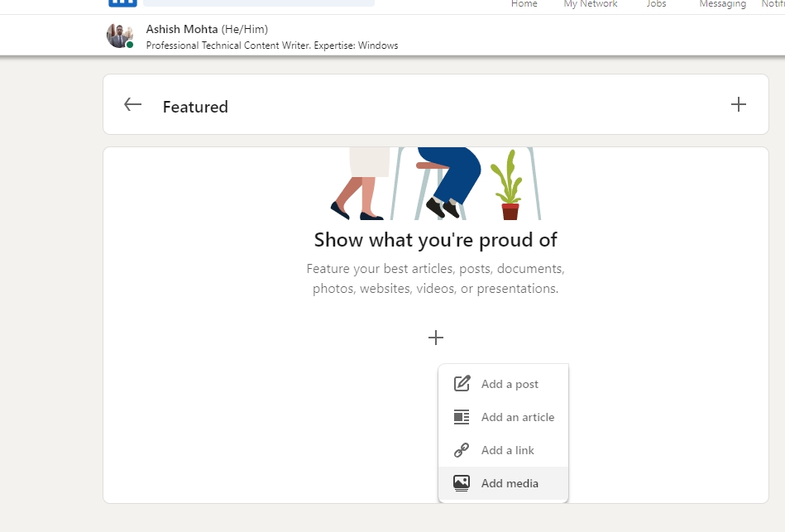Click the chain link icon for Add a link
Screen dimensions: 785x532
point(461,449)
